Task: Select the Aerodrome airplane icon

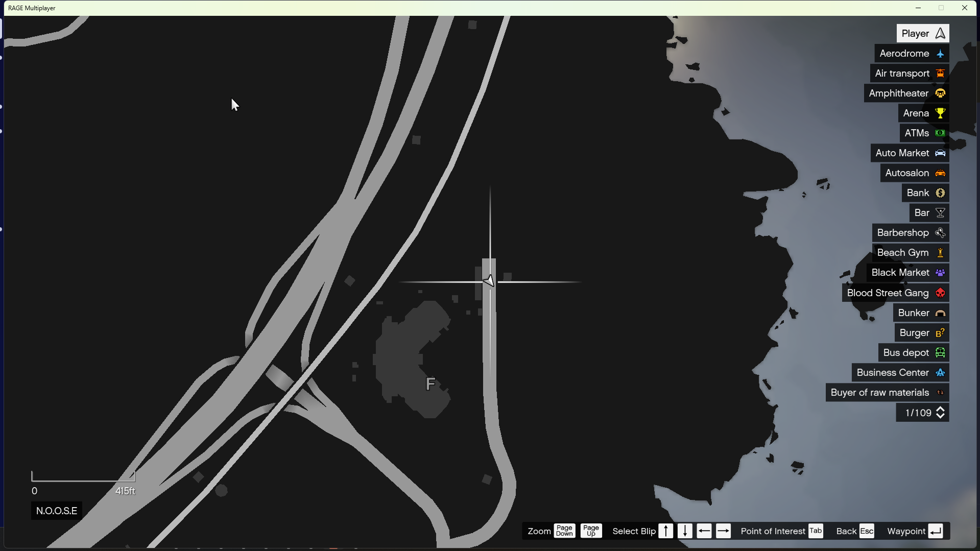Action: tap(940, 54)
